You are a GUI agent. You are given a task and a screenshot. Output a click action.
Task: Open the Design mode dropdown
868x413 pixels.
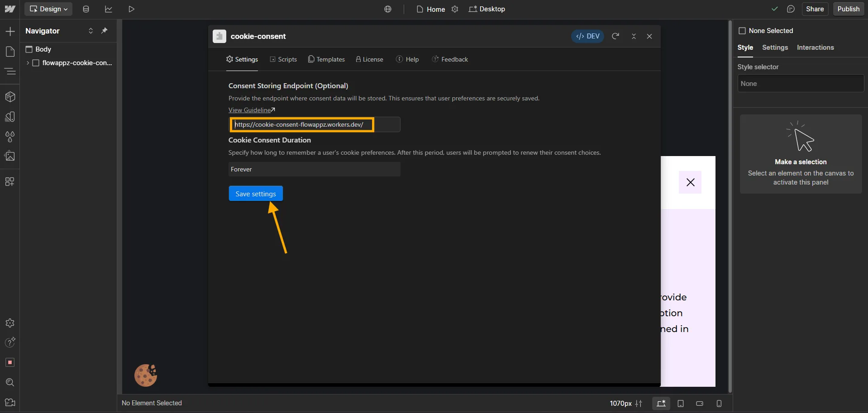pos(48,9)
